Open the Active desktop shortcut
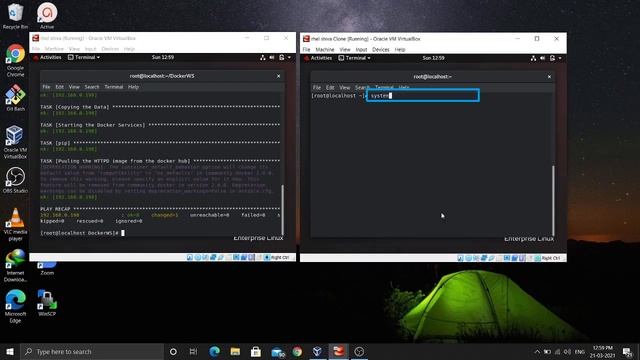 tap(47, 16)
